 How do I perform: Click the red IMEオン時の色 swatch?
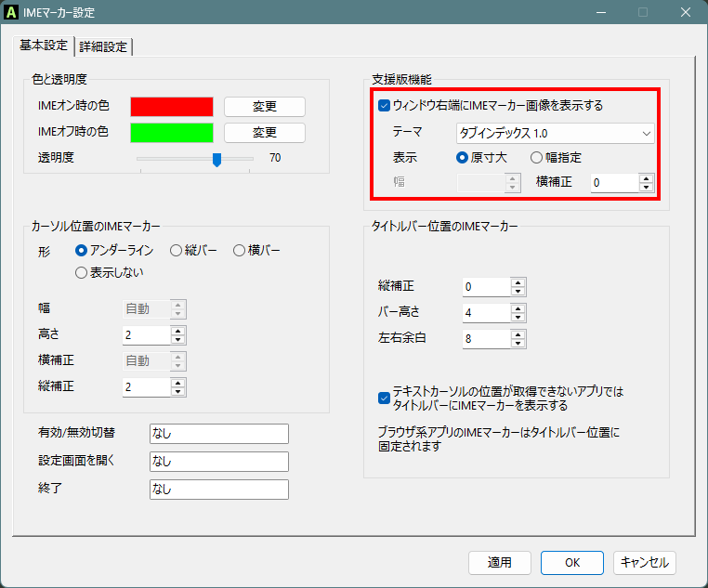point(172,107)
